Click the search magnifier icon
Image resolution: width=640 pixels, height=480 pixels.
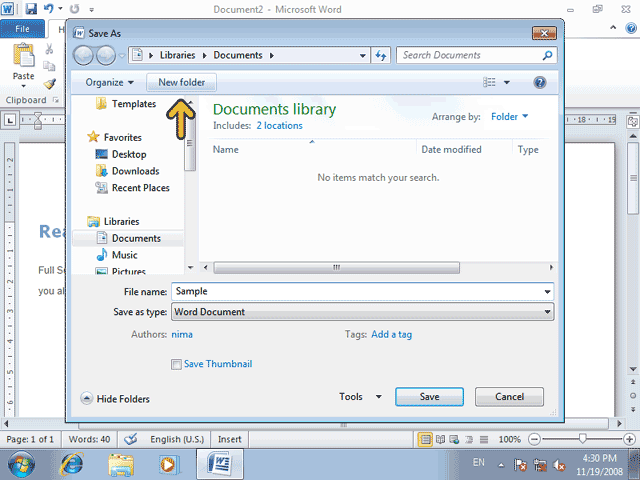click(x=547, y=56)
